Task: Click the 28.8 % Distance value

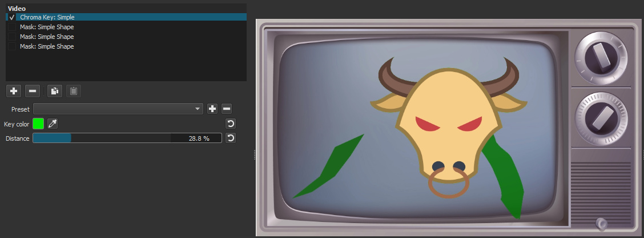Action: tap(199, 138)
